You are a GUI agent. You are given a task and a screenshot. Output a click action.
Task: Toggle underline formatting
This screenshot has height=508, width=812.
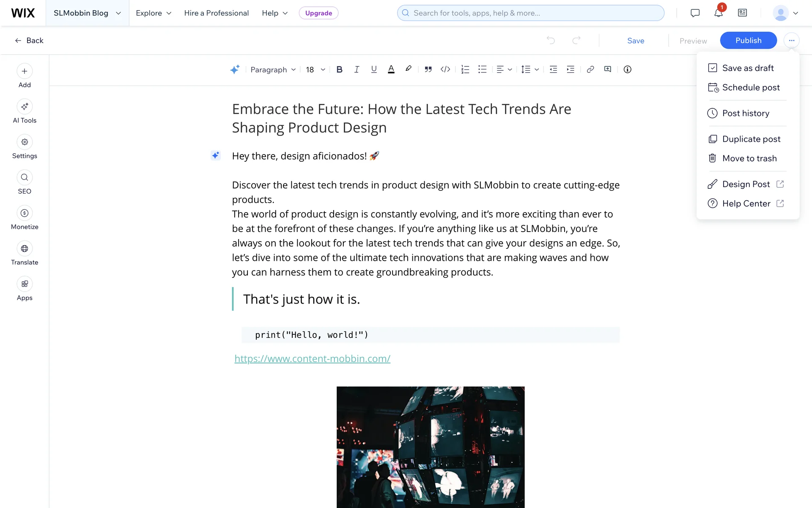coord(374,69)
